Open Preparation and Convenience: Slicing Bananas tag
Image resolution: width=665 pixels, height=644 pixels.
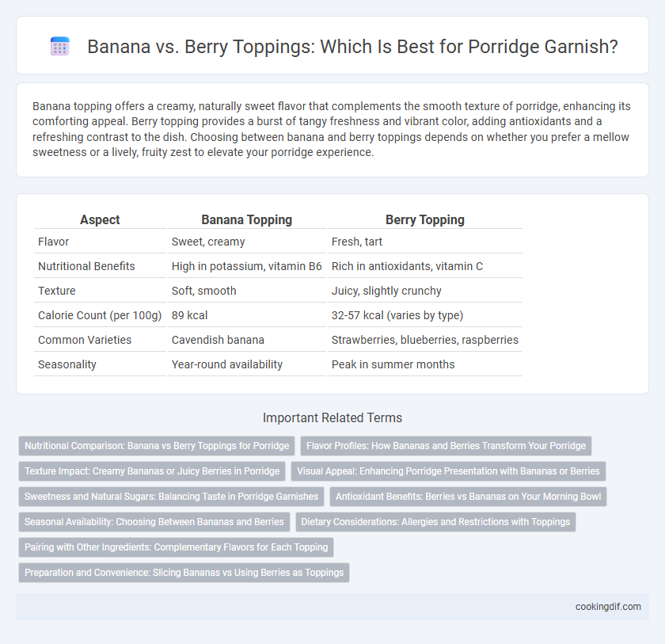(184, 573)
